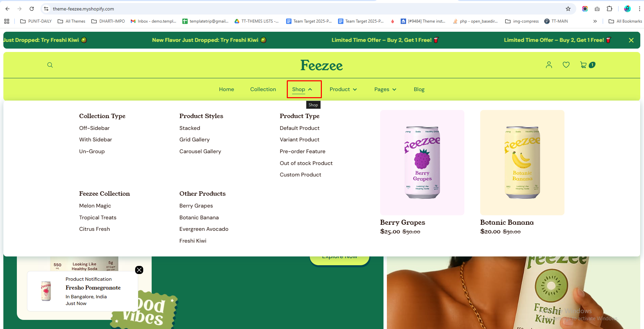Bookmark this page with star icon
Screen dimensions: 644x329
568,9
